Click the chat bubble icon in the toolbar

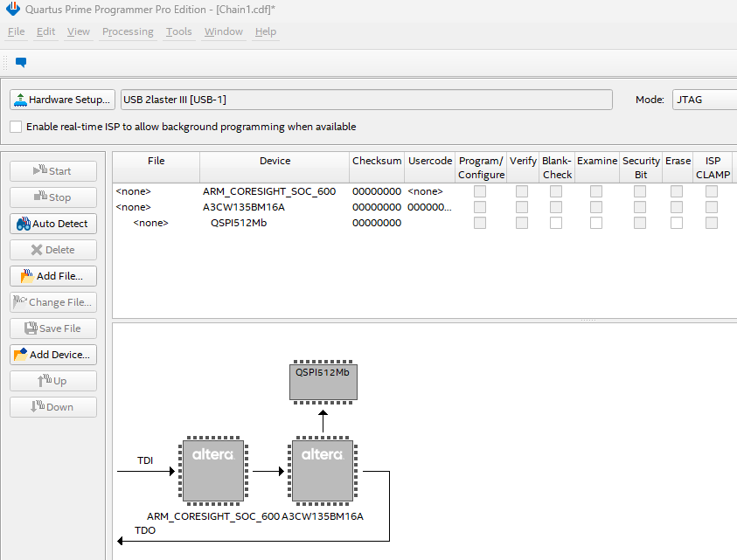click(x=21, y=63)
